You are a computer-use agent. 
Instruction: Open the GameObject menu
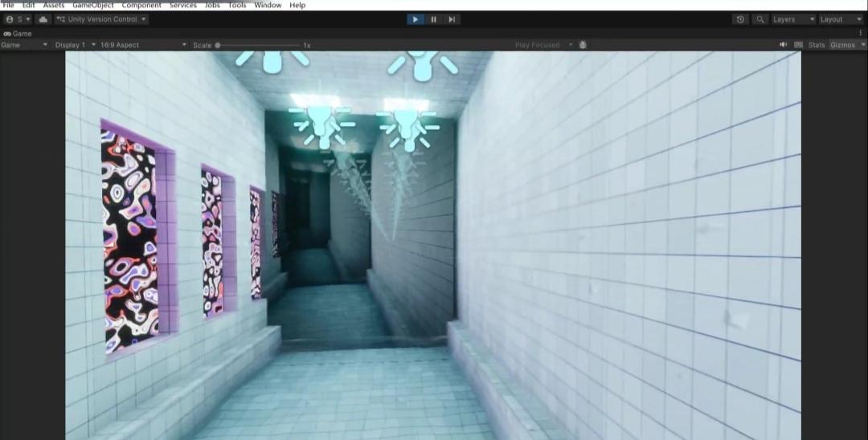tap(92, 5)
